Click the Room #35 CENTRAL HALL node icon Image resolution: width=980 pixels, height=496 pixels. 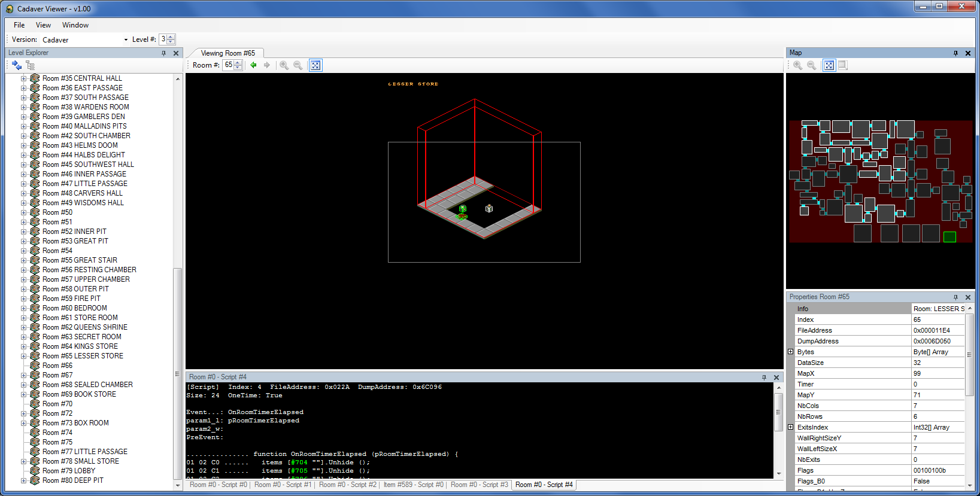point(35,78)
